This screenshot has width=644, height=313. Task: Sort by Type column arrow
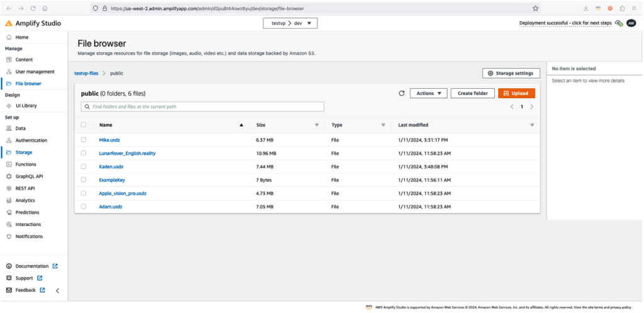pyautogui.click(x=383, y=125)
